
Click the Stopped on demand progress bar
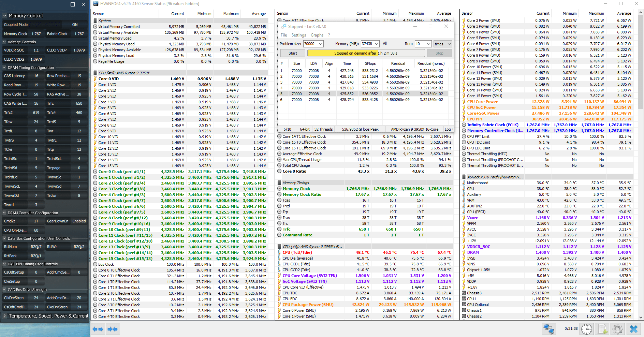(x=366, y=53)
